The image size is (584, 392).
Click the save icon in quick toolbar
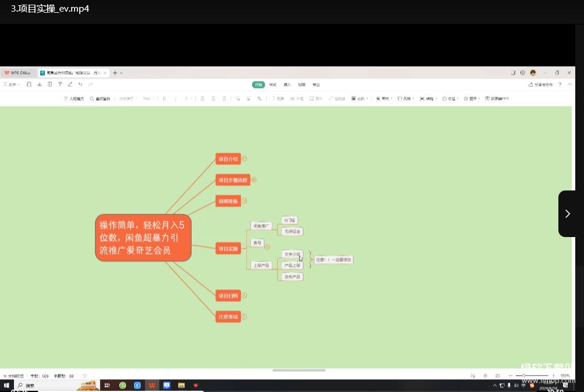tap(29, 84)
